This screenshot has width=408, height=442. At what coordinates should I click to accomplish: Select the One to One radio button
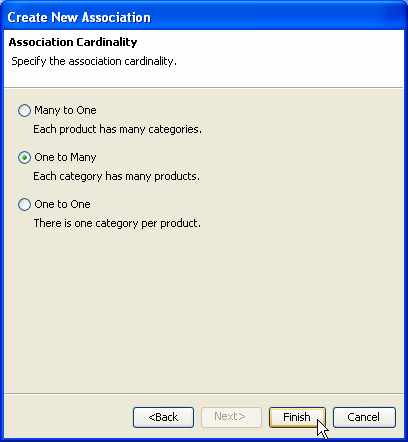[x=24, y=205]
